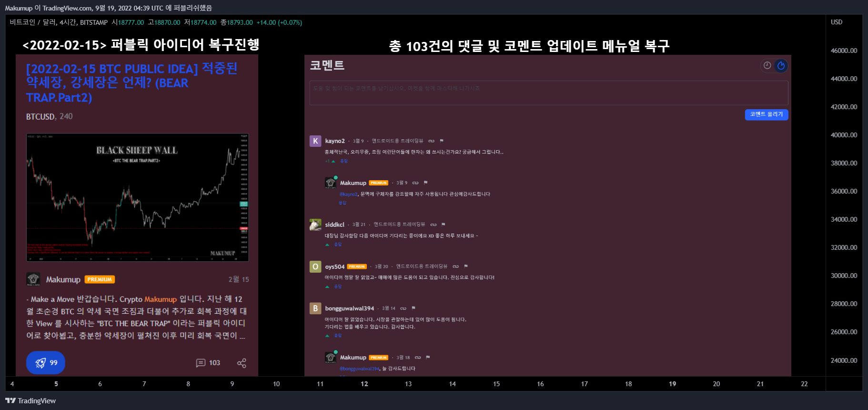
Task: Open BLACK SHEEP WALL chart thumbnail
Action: click(137, 197)
